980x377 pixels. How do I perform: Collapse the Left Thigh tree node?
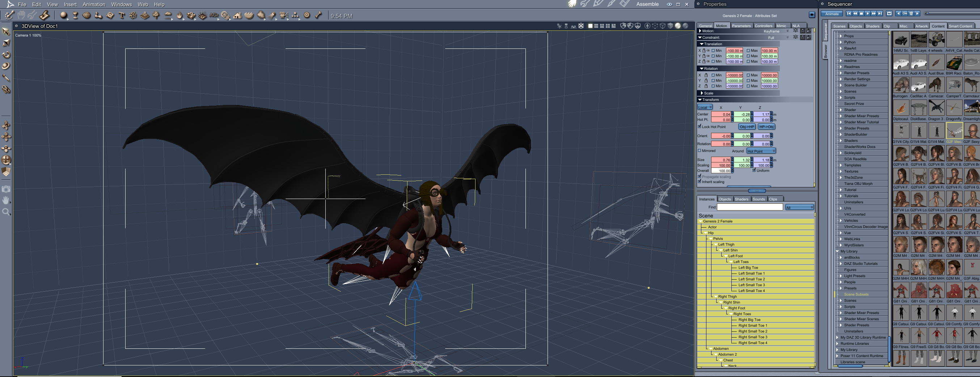[715, 245]
